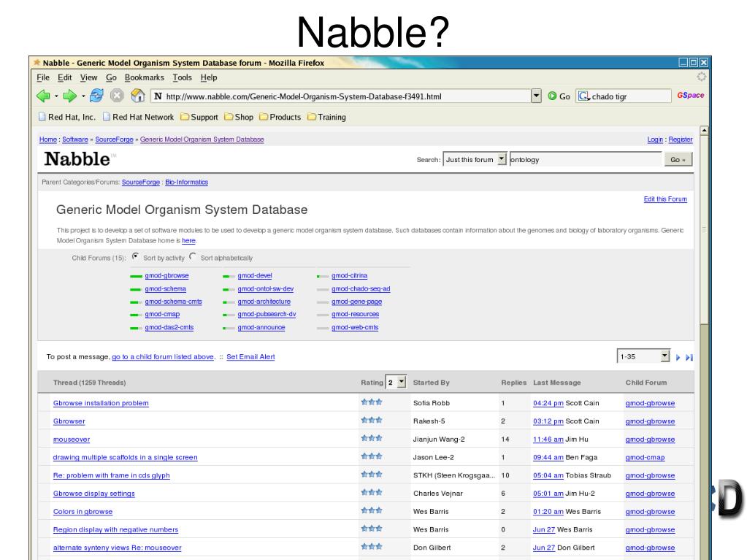Open the gmod-schema child forum link
Image resolution: width=747 pixels, height=560 pixels.
pos(165,289)
